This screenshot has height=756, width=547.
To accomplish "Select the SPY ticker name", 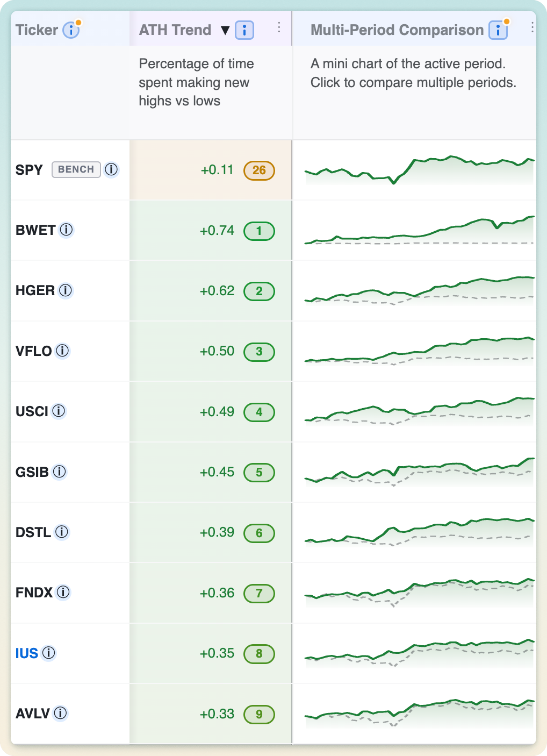I will (x=29, y=170).
